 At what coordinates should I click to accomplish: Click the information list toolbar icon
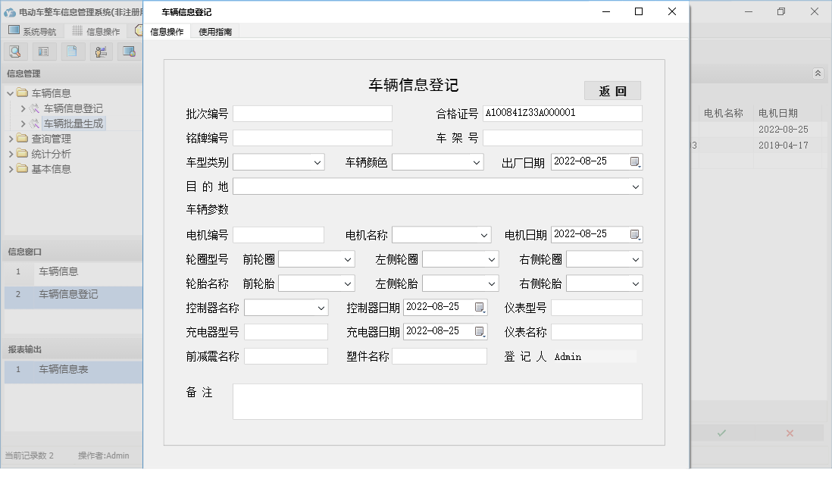pyautogui.click(x=43, y=51)
